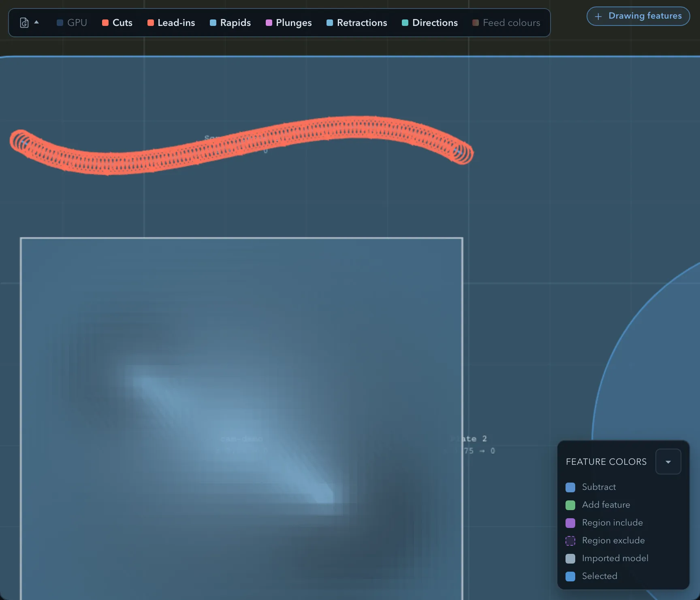Click the Selected color swatch

(570, 576)
